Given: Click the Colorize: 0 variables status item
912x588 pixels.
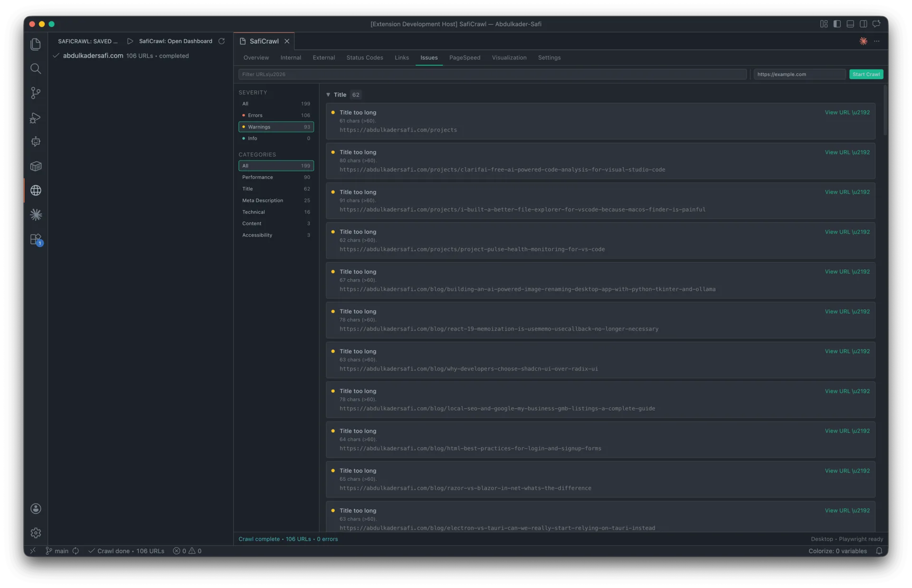Looking at the screenshot, I should (837, 551).
